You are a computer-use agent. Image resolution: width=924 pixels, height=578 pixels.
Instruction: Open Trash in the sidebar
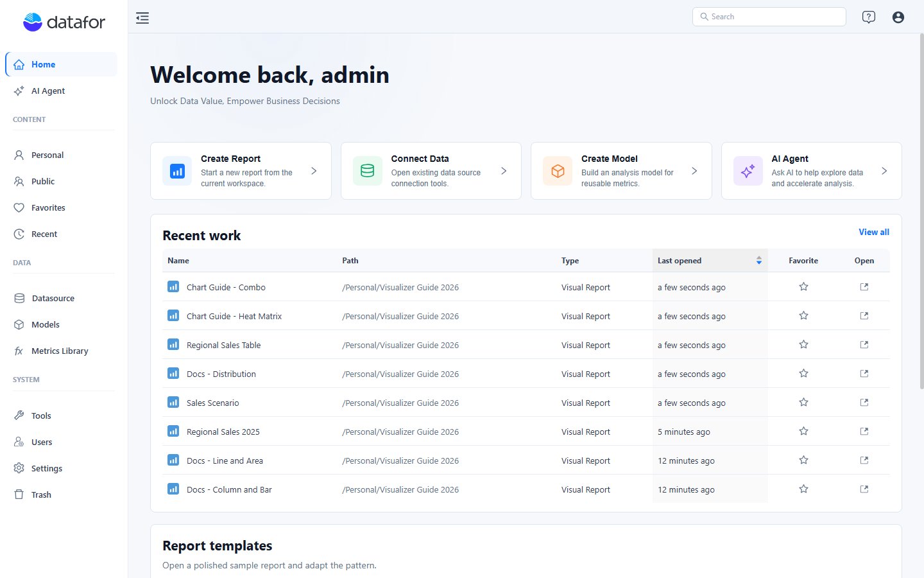62,495
